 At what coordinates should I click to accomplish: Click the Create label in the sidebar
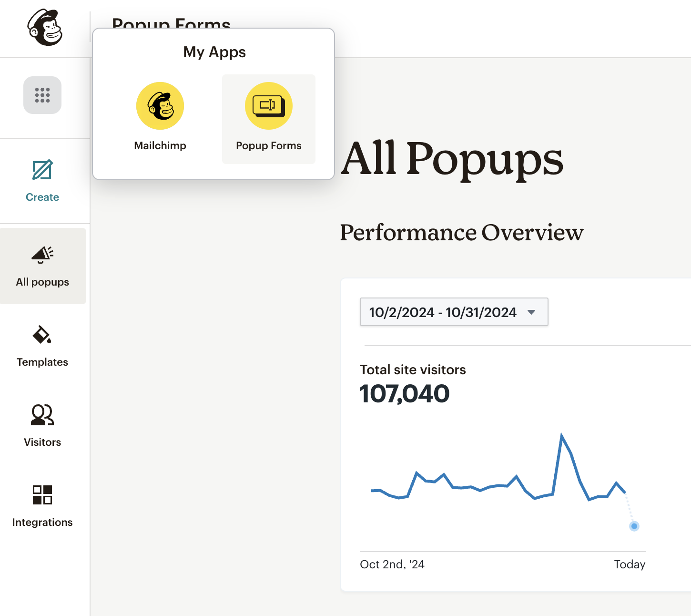[42, 197]
